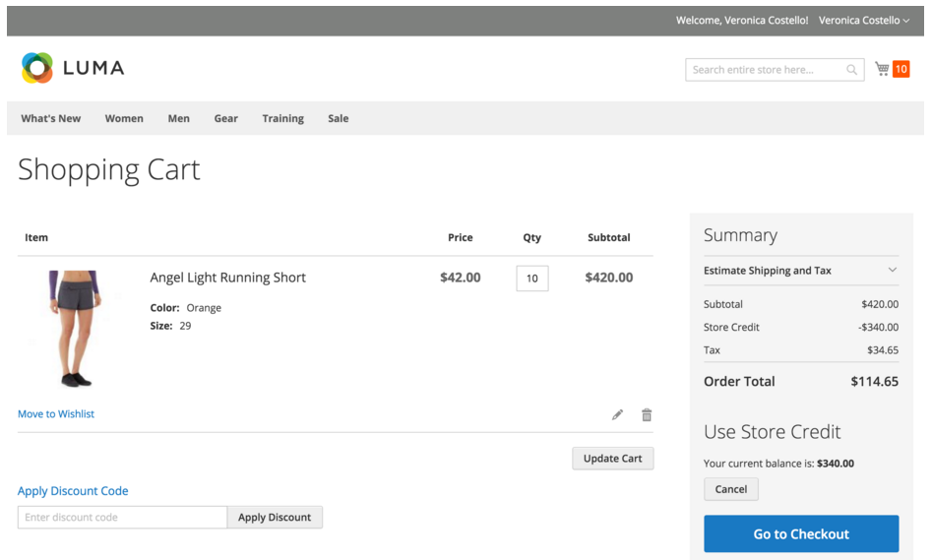The height and width of the screenshot is (560, 932).
Task: Click the Shopping Cart page heading
Action: (x=109, y=170)
